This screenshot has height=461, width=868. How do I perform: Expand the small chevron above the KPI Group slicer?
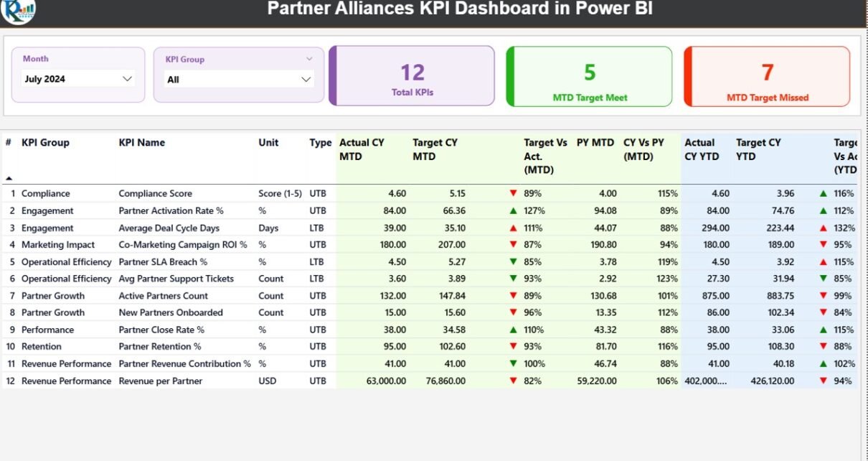[309, 59]
